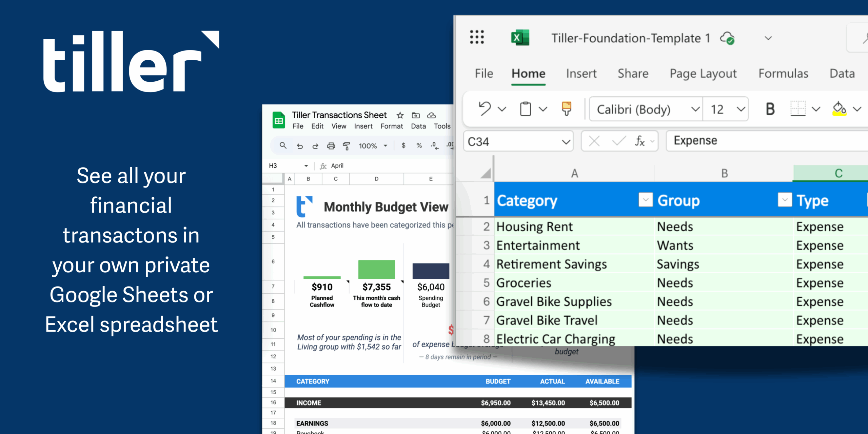
Task: Click the Excel logo icon
Action: 520,38
